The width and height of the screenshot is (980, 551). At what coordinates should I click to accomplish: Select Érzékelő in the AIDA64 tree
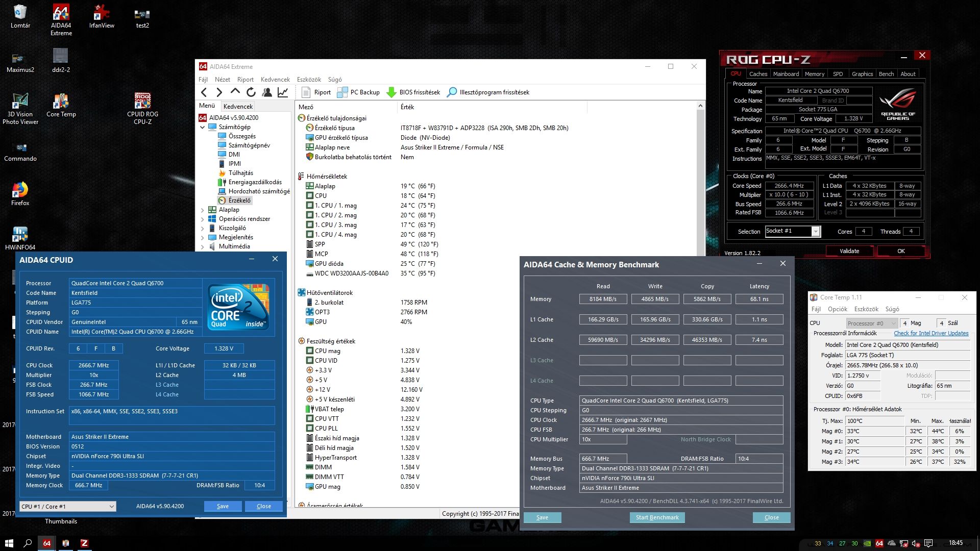coord(239,201)
